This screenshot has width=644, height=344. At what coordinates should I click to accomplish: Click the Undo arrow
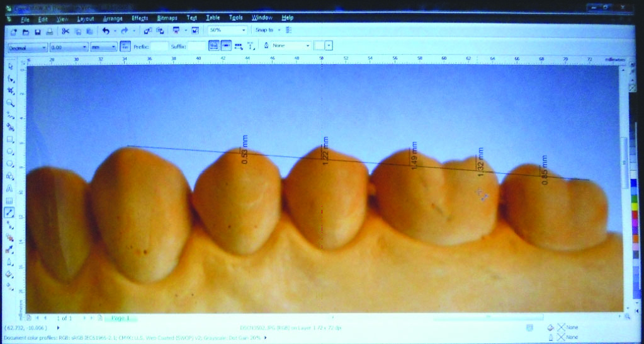106,31
